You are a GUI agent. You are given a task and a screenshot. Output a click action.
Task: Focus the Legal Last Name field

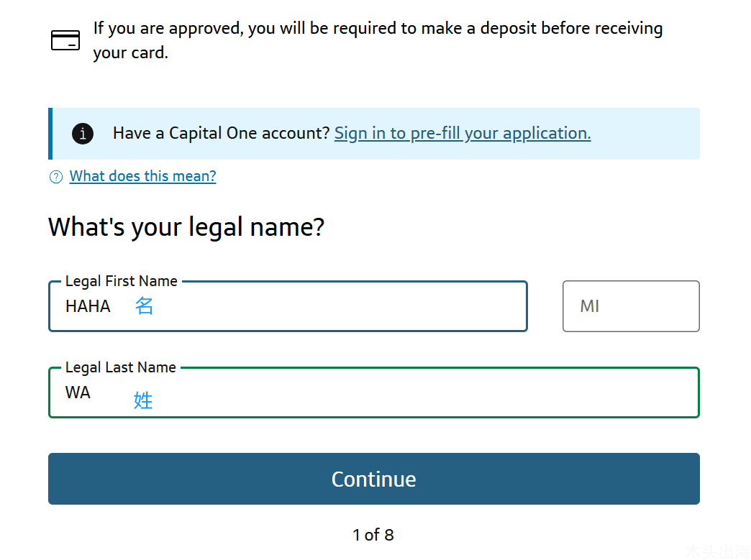pyautogui.click(x=373, y=393)
